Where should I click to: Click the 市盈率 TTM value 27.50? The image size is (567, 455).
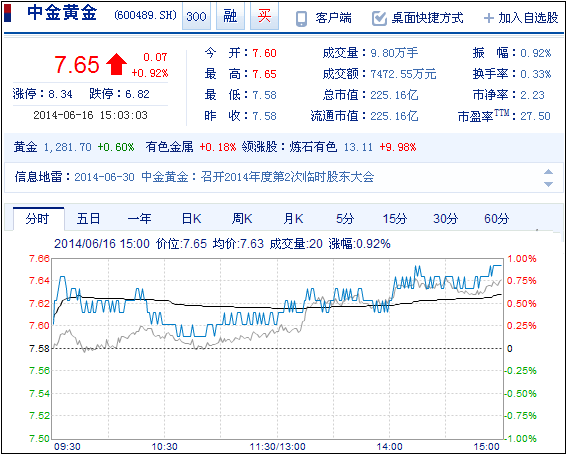click(536, 116)
